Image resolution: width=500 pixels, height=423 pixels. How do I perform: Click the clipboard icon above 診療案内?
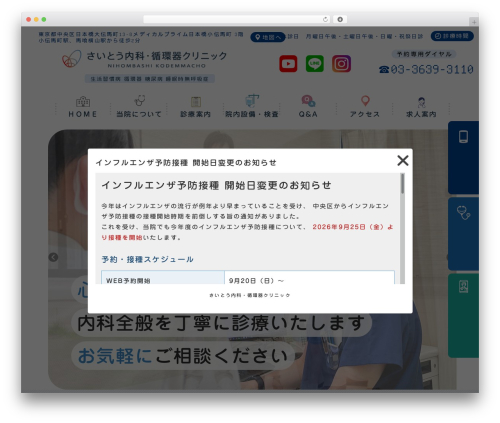pyautogui.click(x=196, y=101)
